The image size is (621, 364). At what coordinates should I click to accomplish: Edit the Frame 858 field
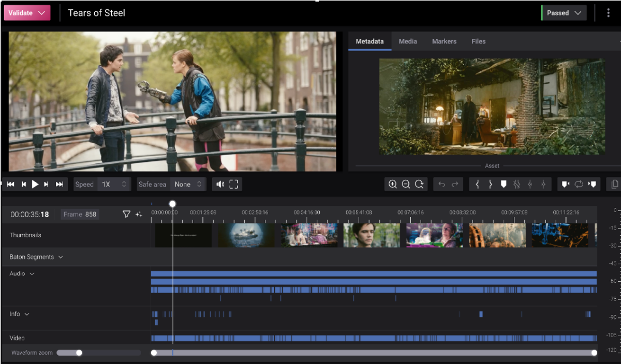tap(80, 214)
